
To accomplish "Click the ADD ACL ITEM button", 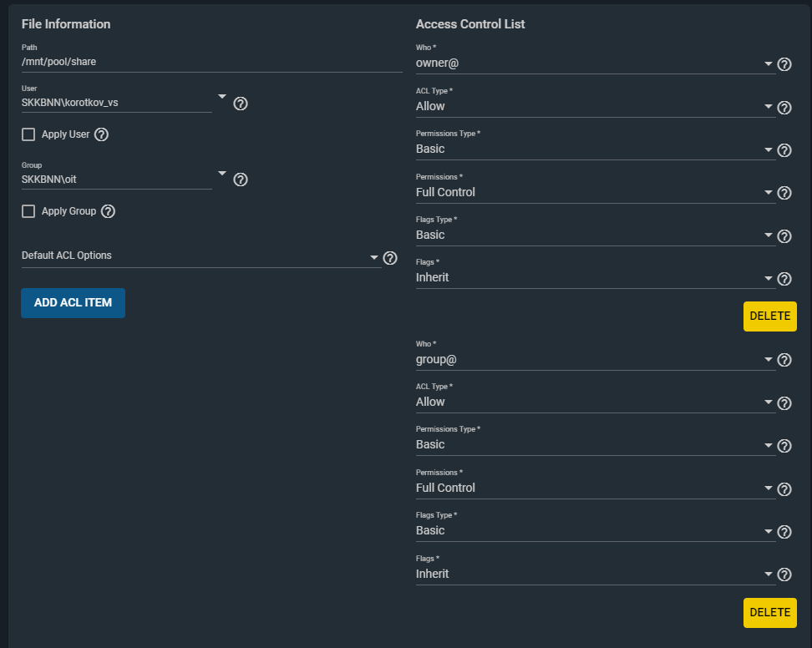I will pos(73,303).
